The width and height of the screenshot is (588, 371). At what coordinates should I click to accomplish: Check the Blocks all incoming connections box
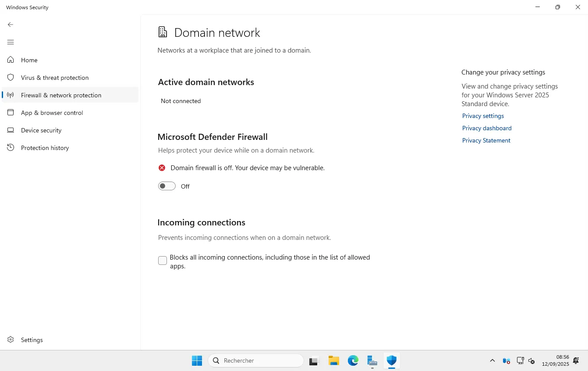(163, 260)
